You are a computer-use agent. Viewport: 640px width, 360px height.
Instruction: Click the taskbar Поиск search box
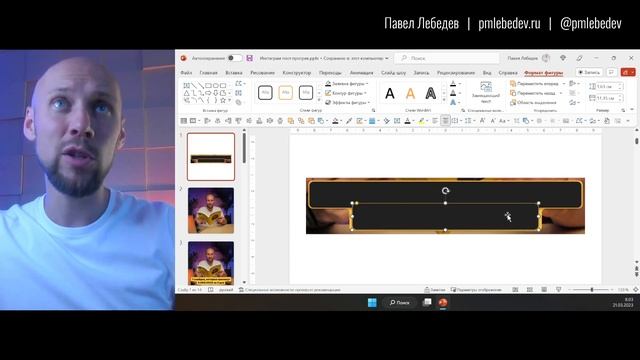(399, 302)
